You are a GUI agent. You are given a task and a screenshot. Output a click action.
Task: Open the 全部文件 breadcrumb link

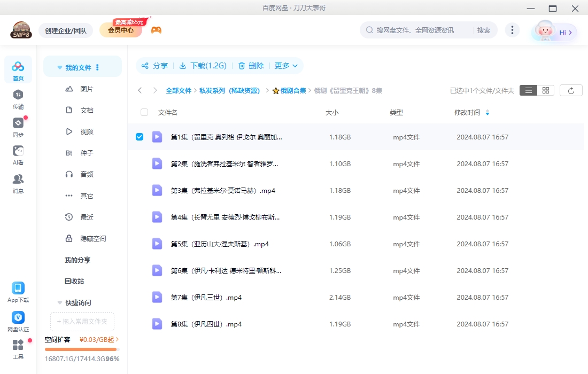(179, 90)
